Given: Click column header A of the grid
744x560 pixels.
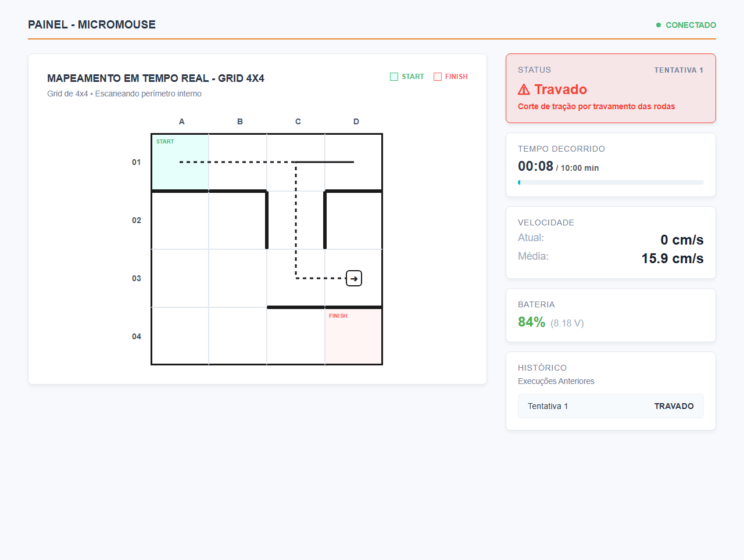Looking at the screenshot, I should [182, 121].
